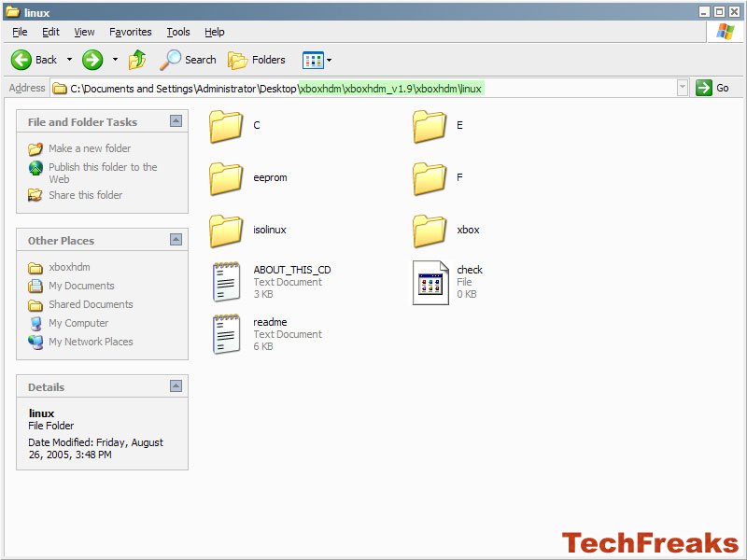Open the Forward history dropdown arrow

115,60
